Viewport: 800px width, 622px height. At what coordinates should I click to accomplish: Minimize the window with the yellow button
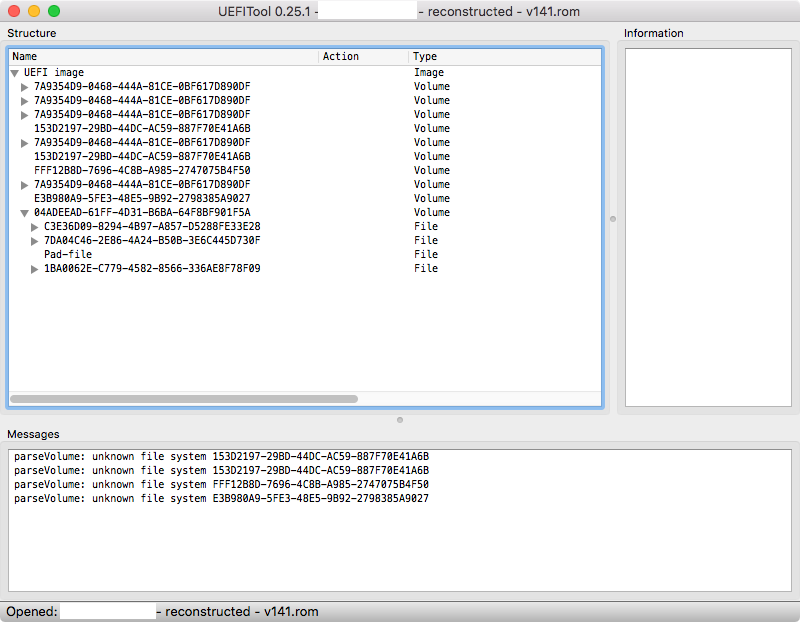tap(34, 11)
